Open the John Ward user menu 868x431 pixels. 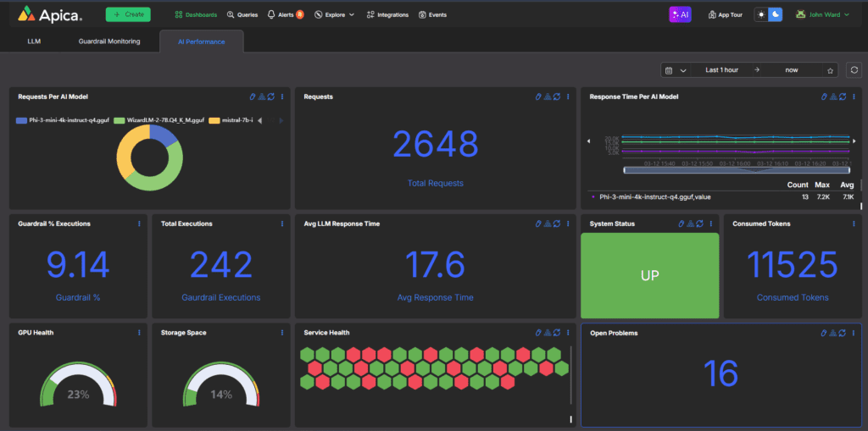[x=822, y=14]
